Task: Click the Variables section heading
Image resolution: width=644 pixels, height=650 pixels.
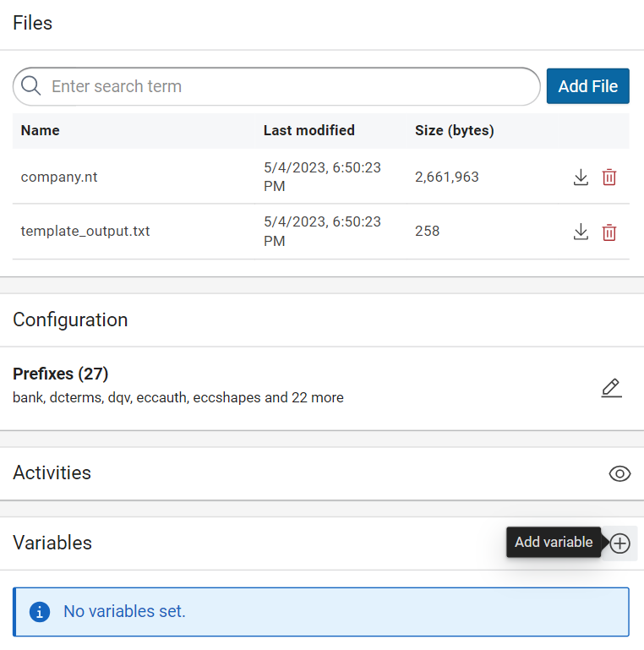Action: pos(52,543)
